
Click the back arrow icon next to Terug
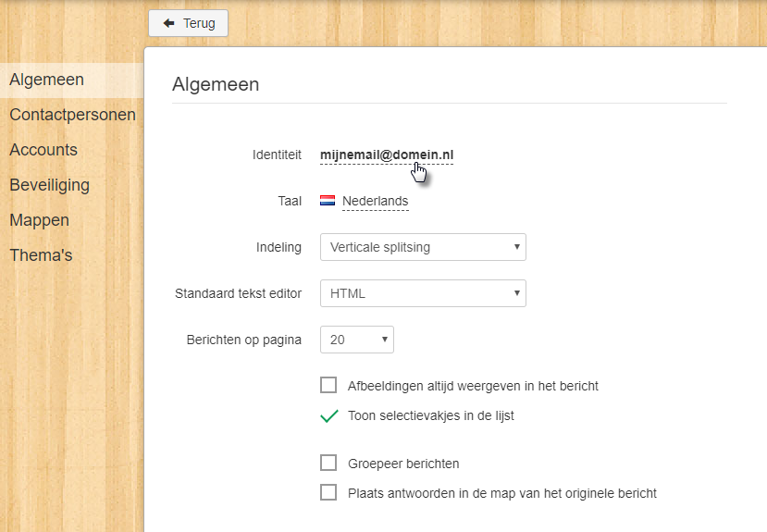coord(169,23)
